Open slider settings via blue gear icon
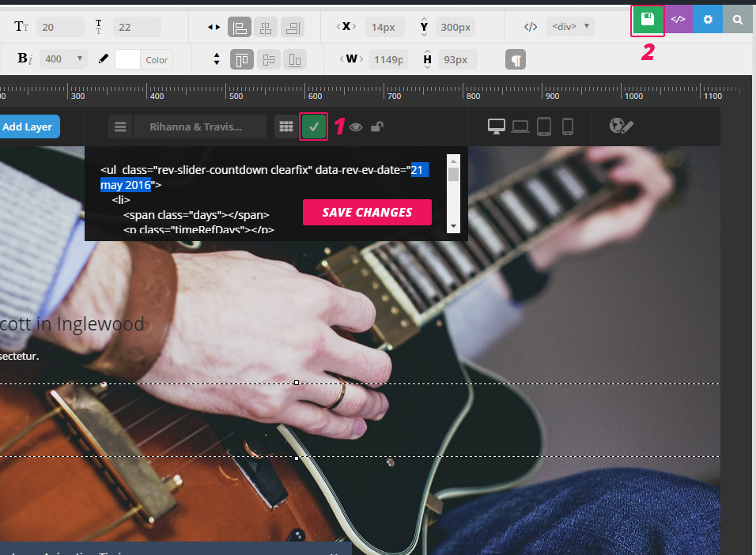This screenshot has width=756, height=555. click(707, 19)
